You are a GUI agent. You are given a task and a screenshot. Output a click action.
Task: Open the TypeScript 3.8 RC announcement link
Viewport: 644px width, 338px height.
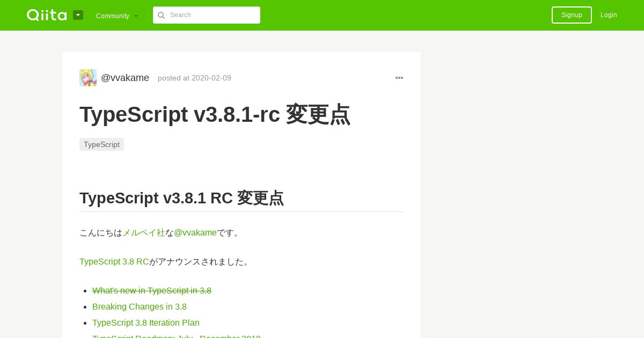click(114, 262)
